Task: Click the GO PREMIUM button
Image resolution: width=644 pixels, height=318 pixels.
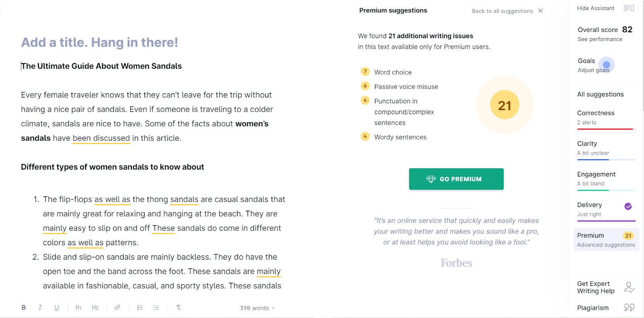Action: (x=456, y=179)
